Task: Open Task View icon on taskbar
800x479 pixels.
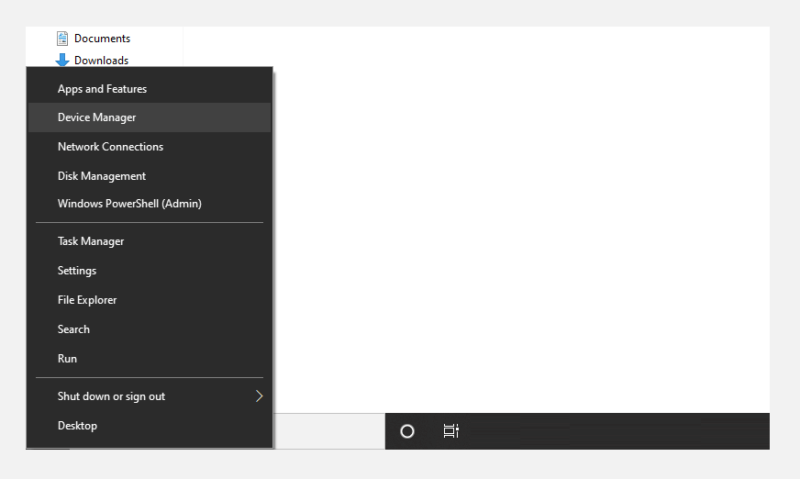Action: point(451,431)
